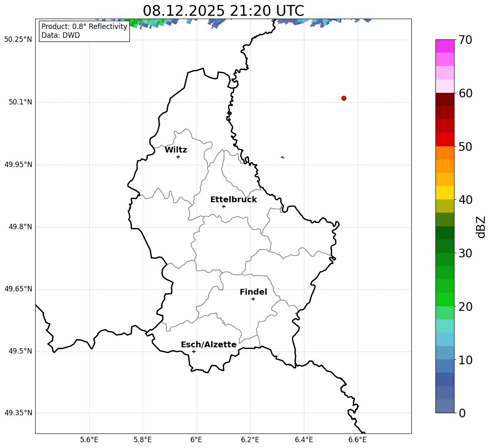Click the 49.8°N latitude label
This screenshot has width=491, height=448.
click(x=20, y=227)
